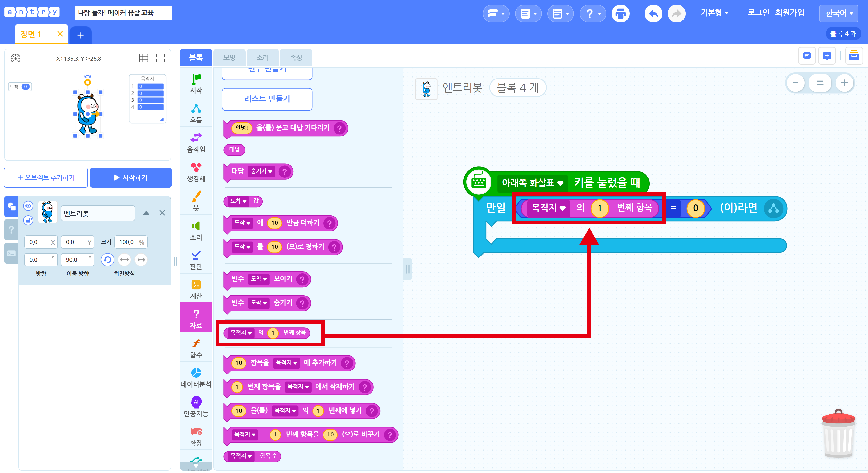Select the no-rotation mode button

(x=141, y=260)
